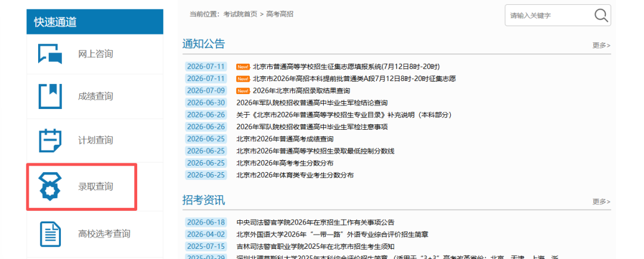644x259 pixels.
Task: Click the 成绩查询 bookmark icon
Action: (50, 96)
